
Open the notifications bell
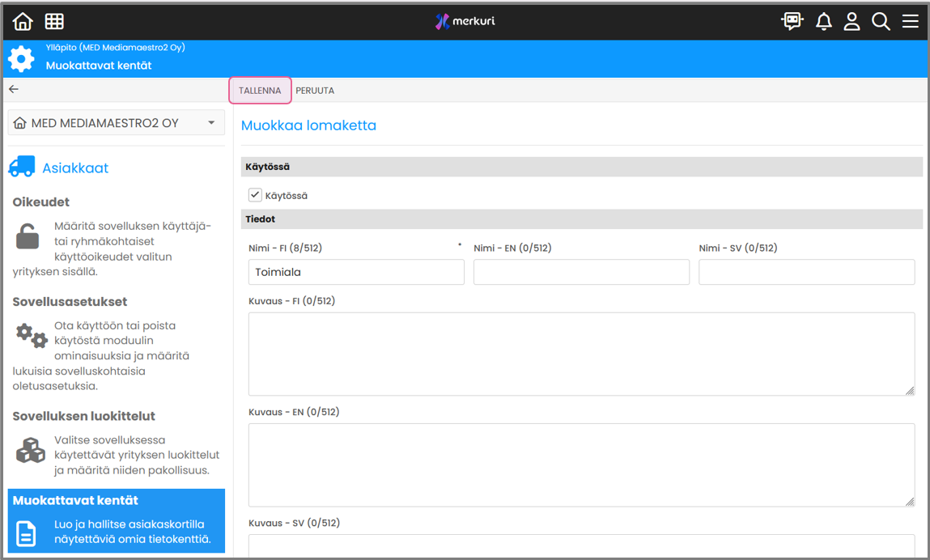(823, 22)
